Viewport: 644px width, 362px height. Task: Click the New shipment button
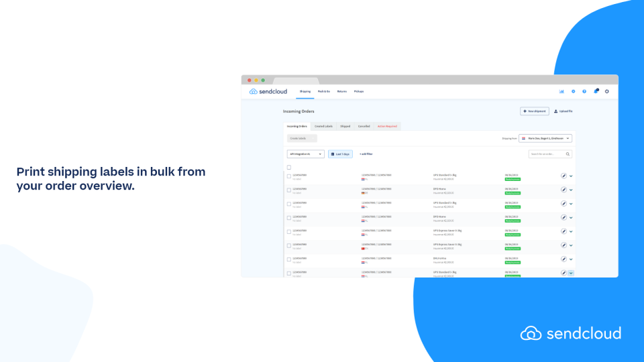point(535,111)
